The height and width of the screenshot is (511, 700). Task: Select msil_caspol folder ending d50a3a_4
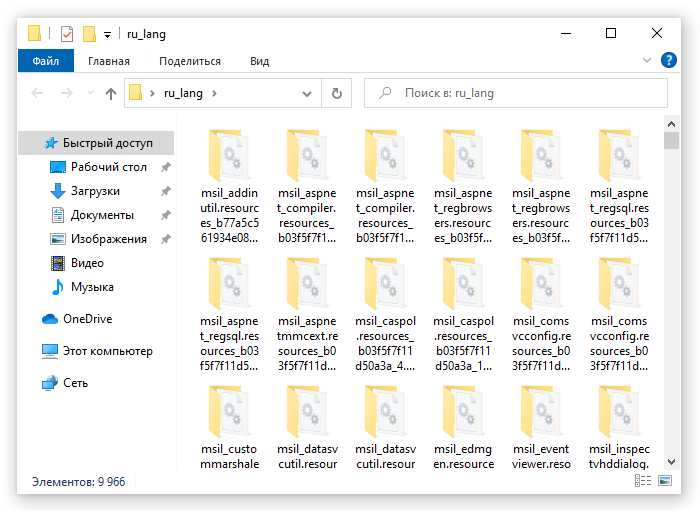385,316
